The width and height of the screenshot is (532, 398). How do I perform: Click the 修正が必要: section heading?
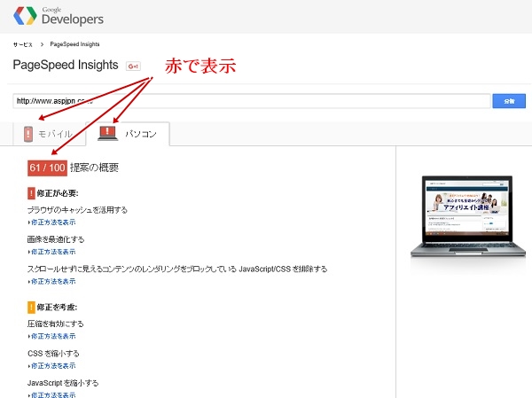click(x=58, y=193)
